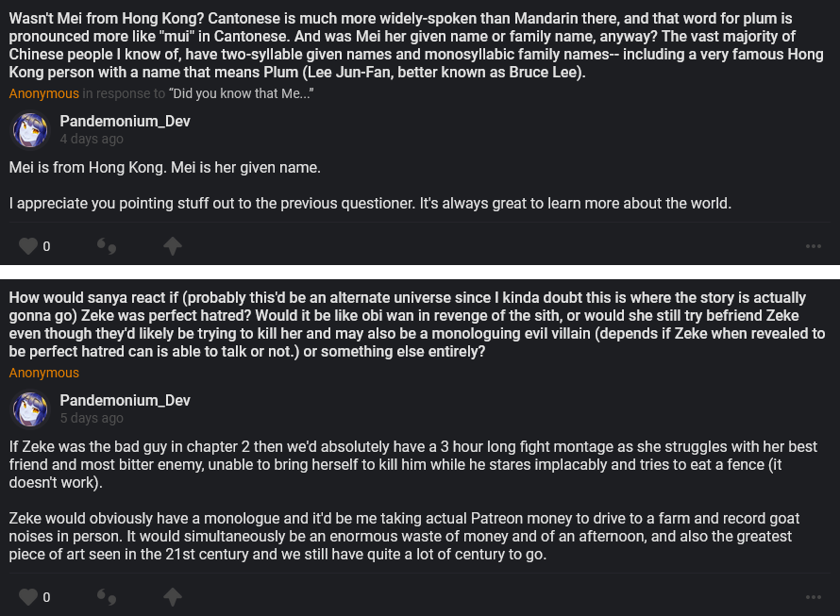
Task: Open comments on the Zeke goat noises answer
Action: (107, 596)
